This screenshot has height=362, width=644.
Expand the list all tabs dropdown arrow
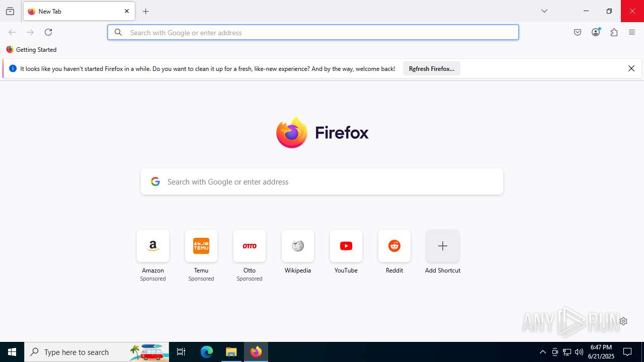click(544, 11)
